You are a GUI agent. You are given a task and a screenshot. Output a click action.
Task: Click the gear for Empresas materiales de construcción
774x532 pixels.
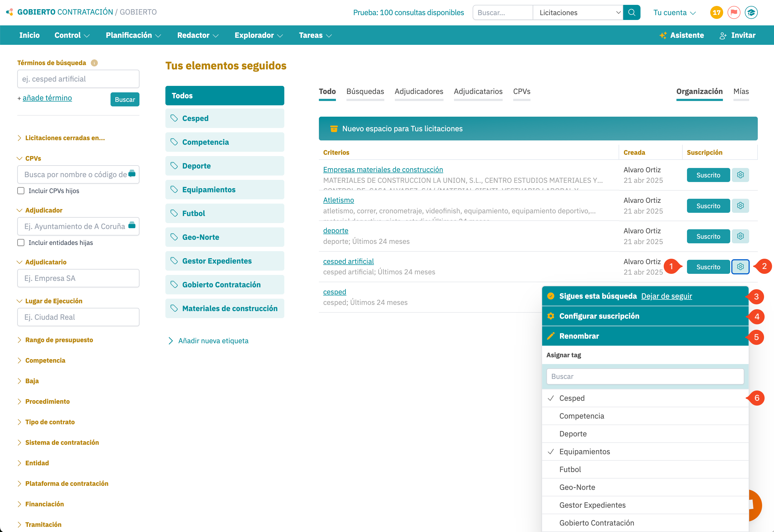pos(740,175)
